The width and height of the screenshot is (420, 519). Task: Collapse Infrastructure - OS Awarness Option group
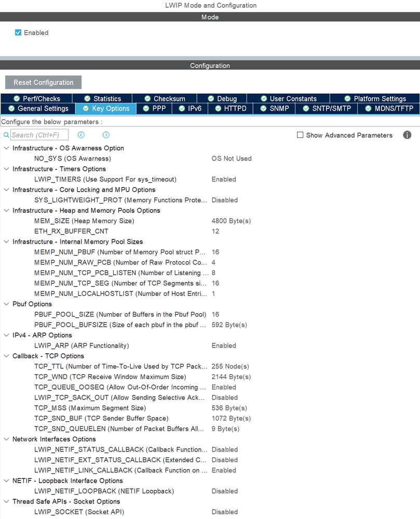pos(6,148)
